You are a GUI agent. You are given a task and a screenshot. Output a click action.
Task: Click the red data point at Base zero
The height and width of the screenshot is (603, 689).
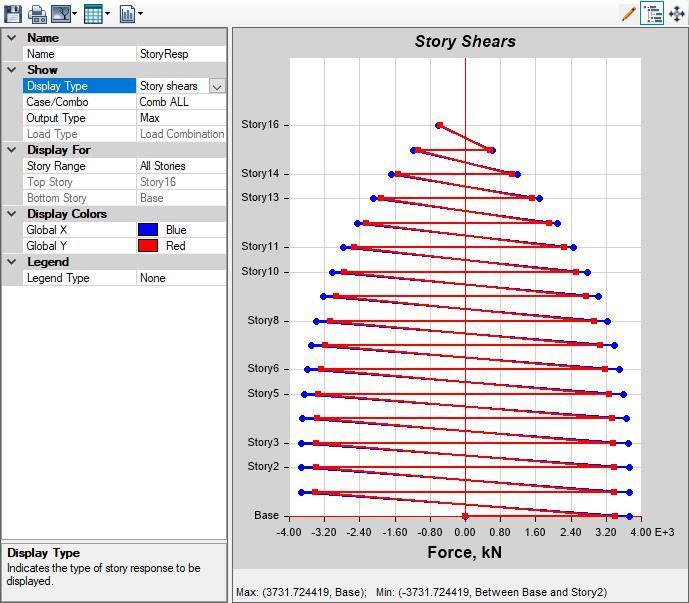465,516
